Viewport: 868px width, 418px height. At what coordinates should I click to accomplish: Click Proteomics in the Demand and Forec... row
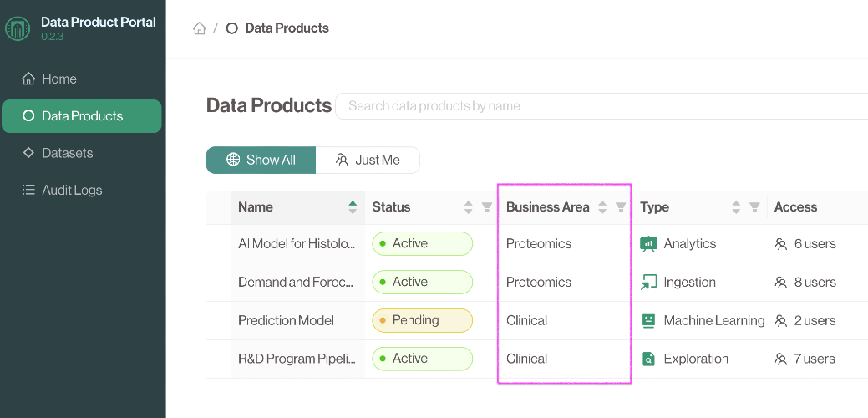tap(539, 282)
